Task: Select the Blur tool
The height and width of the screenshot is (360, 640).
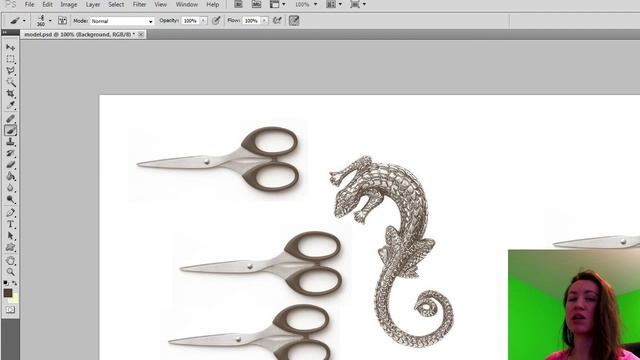Action: (10, 187)
